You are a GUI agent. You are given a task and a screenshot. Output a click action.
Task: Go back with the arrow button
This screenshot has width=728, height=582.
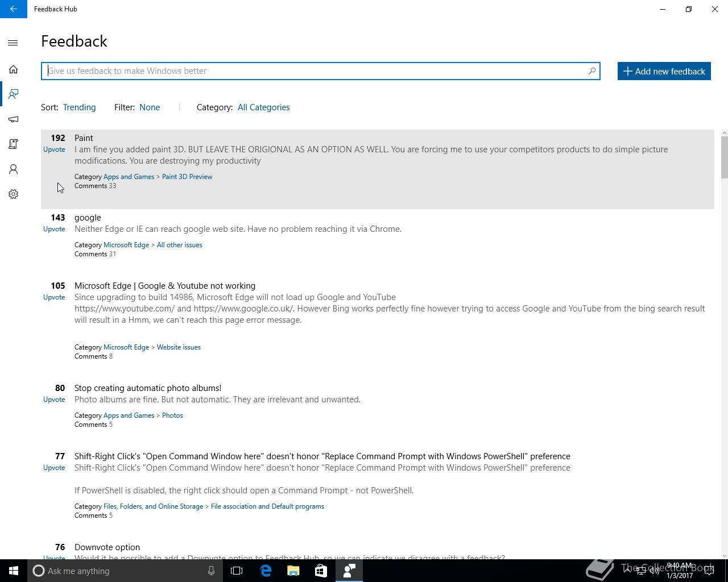14,9
